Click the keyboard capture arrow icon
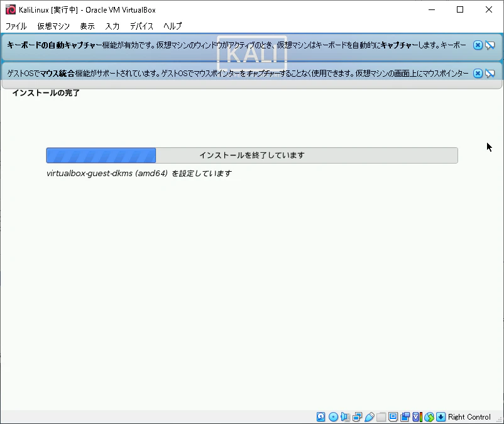The height and width of the screenshot is (424, 504). click(441, 417)
